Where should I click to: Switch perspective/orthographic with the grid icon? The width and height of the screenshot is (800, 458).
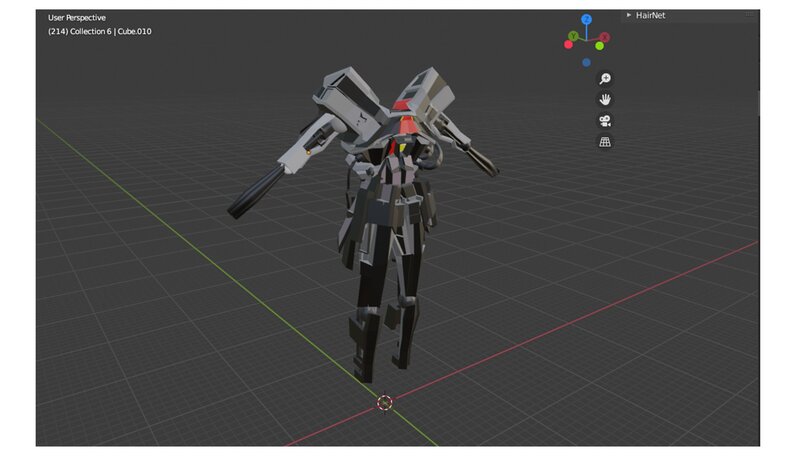click(605, 142)
